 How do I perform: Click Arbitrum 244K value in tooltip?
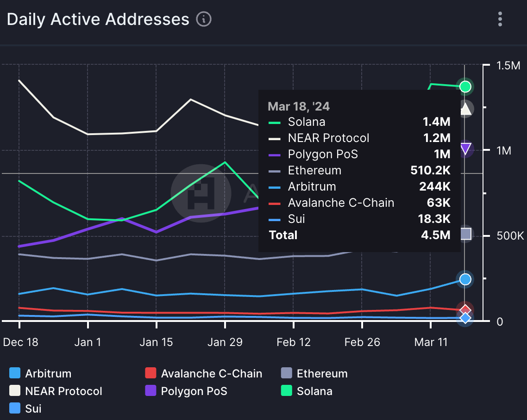(434, 186)
